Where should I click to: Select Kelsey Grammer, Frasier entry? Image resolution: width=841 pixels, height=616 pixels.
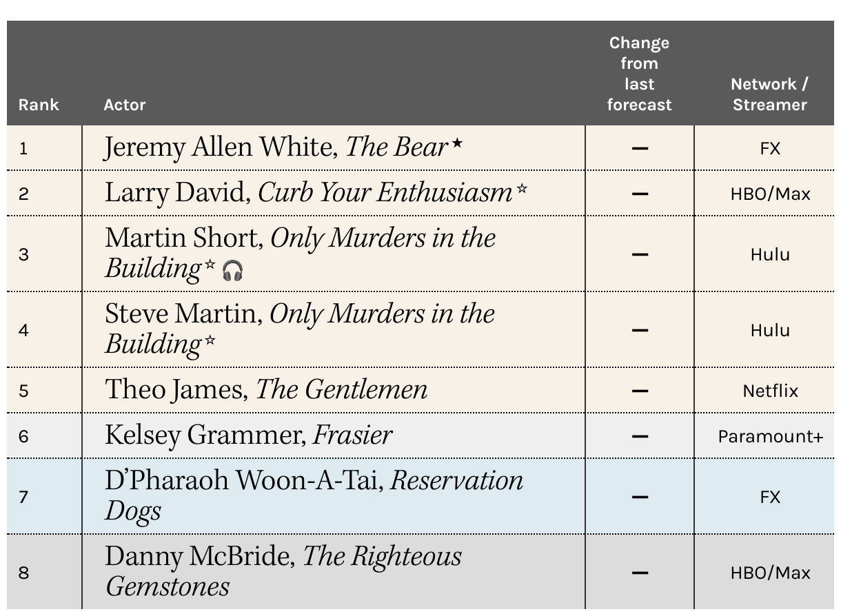point(248,435)
